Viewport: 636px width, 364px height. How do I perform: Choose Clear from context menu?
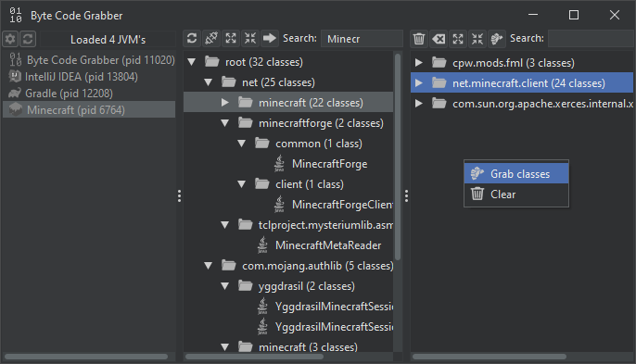515,195
